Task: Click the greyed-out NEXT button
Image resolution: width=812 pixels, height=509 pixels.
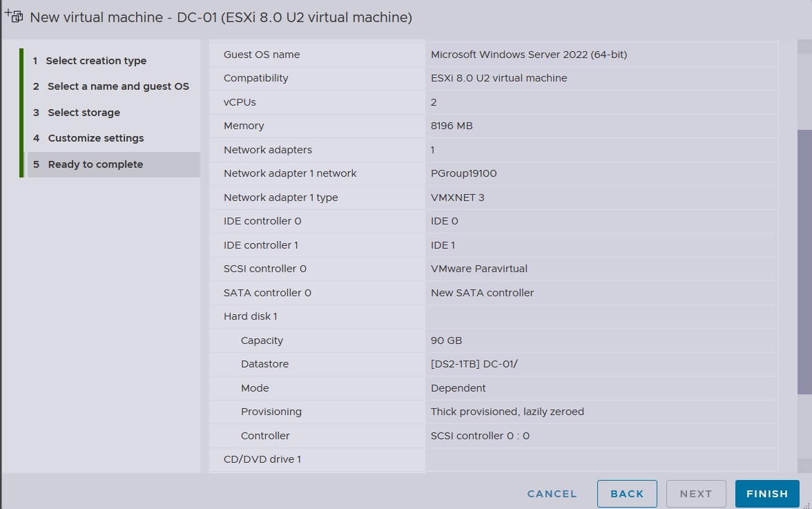Action: click(695, 494)
